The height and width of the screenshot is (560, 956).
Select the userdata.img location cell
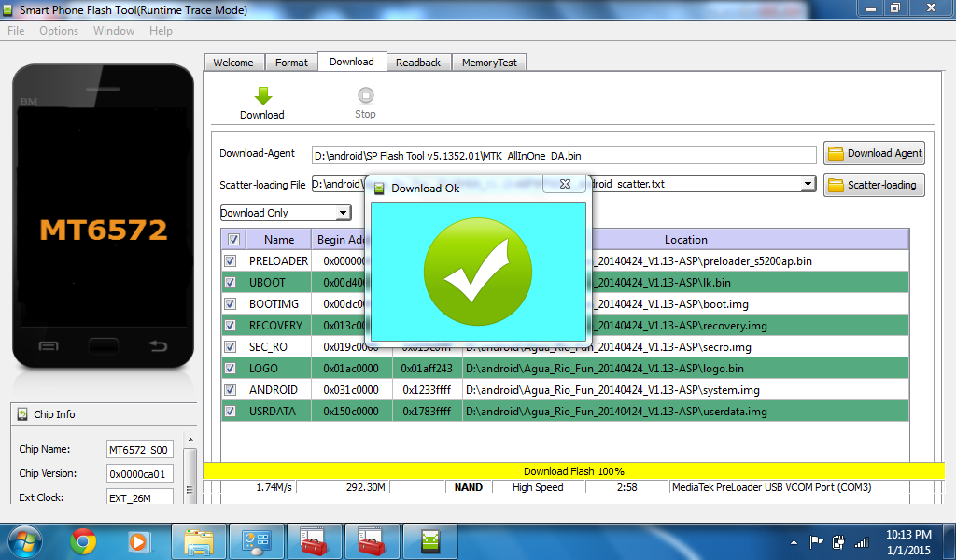click(x=685, y=412)
